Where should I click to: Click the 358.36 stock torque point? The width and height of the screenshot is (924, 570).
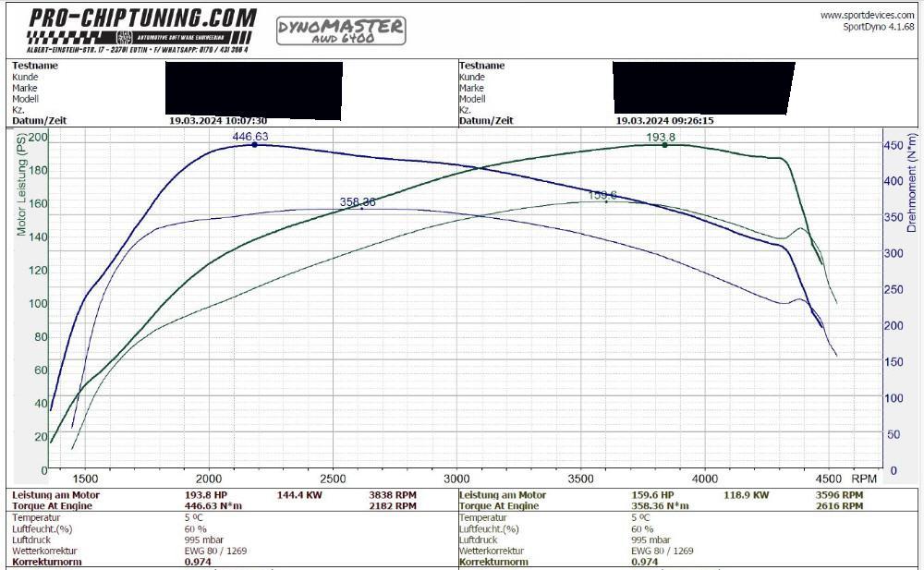pos(361,208)
